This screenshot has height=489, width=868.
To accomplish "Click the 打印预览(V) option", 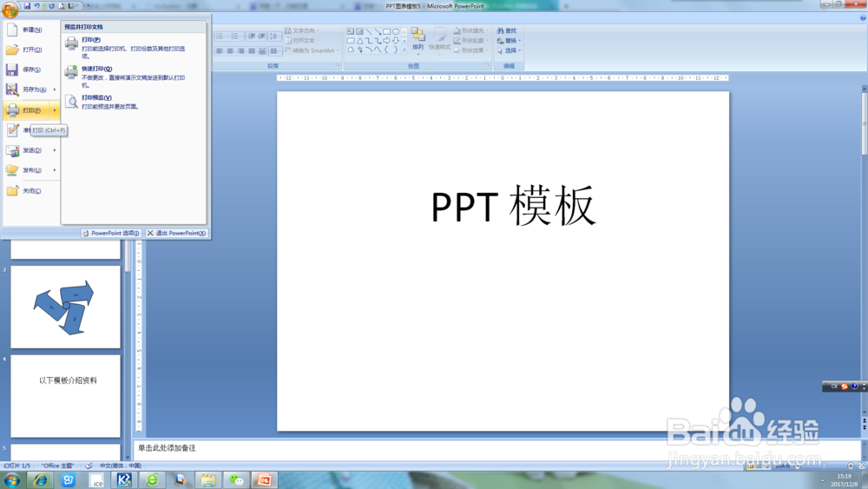I will click(x=133, y=102).
